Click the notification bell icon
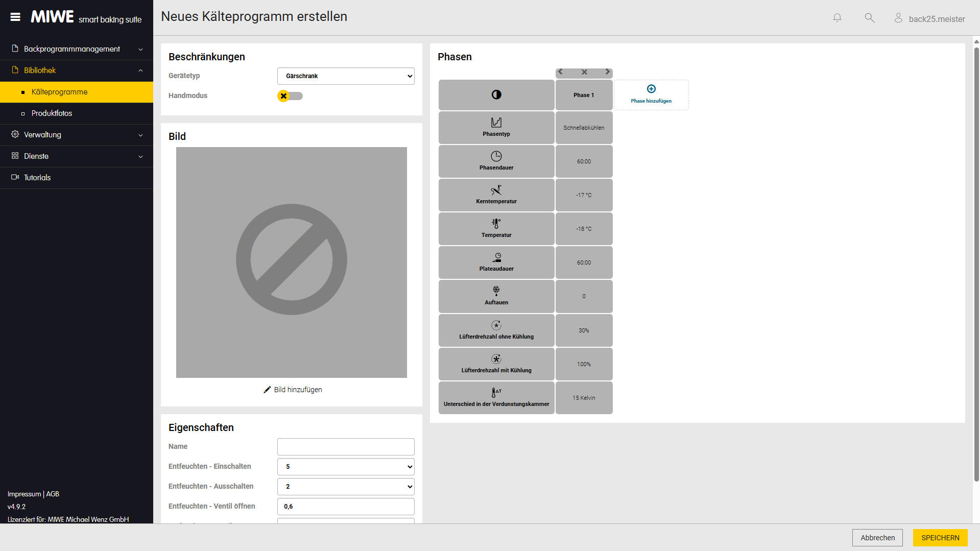Image resolution: width=980 pixels, height=551 pixels. coord(837,18)
